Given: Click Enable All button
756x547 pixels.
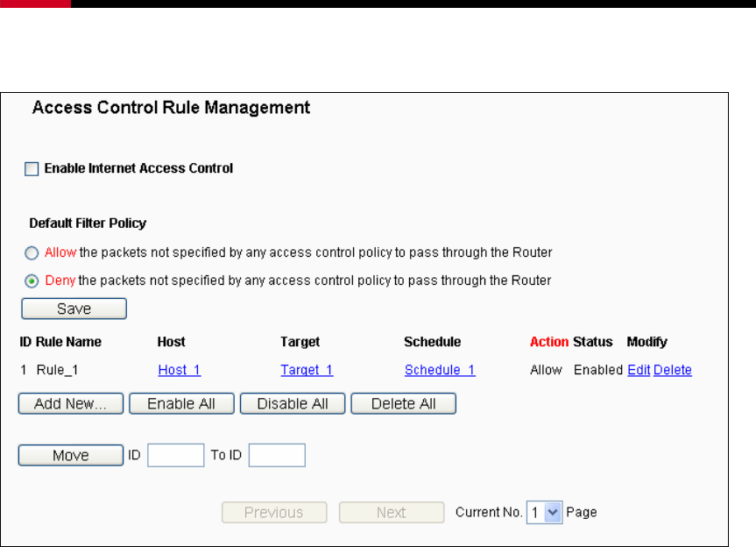Looking at the screenshot, I should [181, 404].
